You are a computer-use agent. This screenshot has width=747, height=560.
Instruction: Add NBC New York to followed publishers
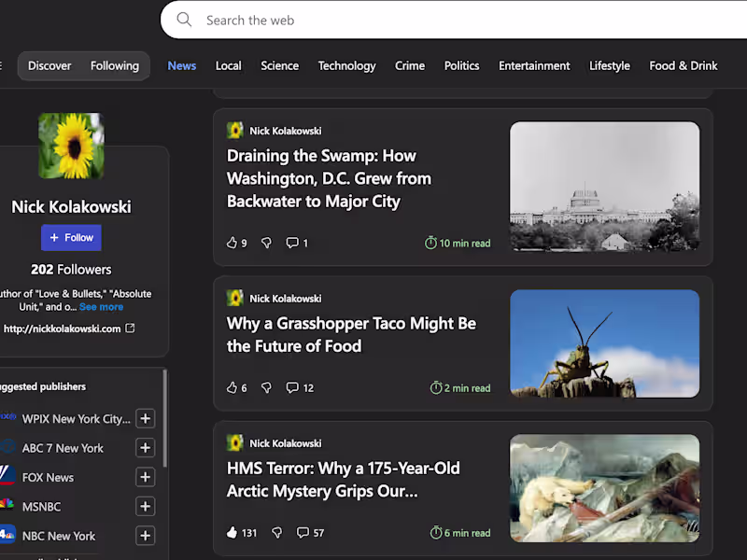pos(145,536)
